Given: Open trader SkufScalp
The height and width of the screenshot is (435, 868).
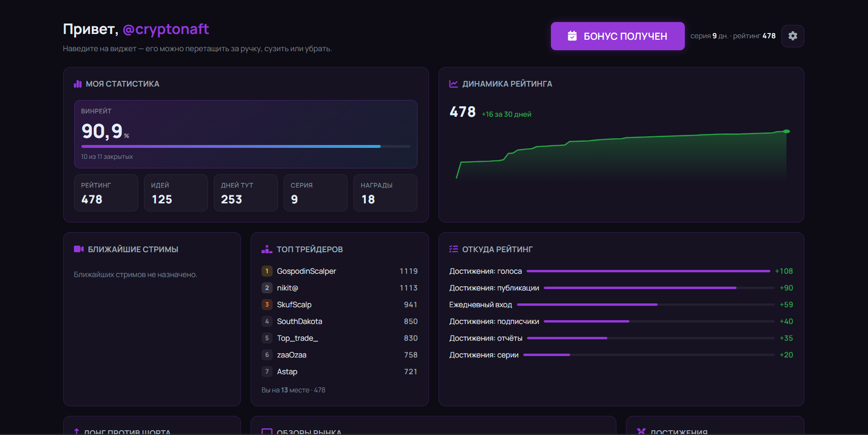Looking at the screenshot, I should [x=294, y=305].
